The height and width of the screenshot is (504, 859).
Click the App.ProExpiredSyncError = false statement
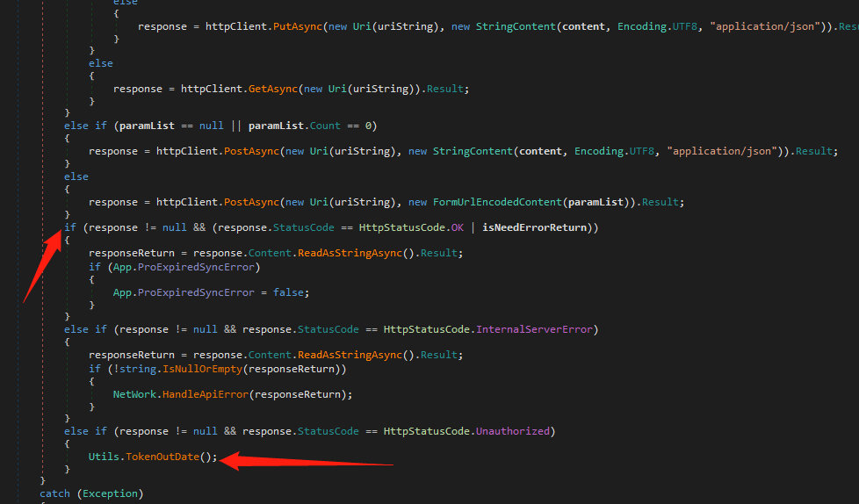pyautogui.click(x=211, y=292)
